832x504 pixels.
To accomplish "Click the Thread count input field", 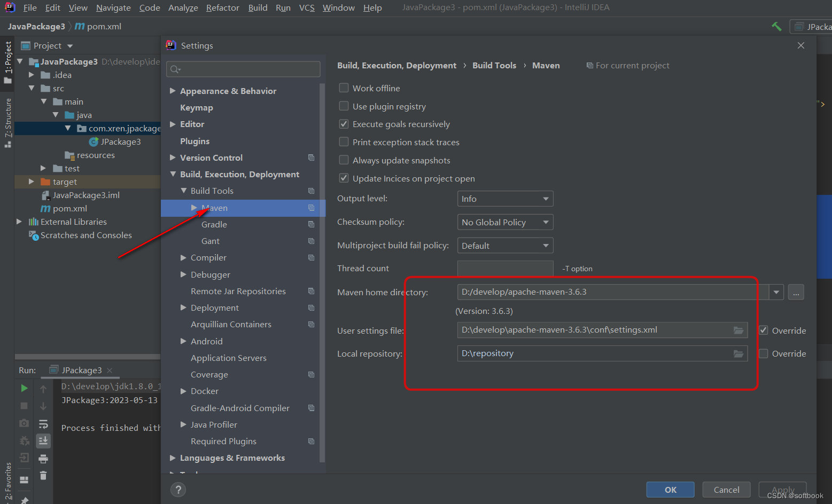I will pos(505,269).
